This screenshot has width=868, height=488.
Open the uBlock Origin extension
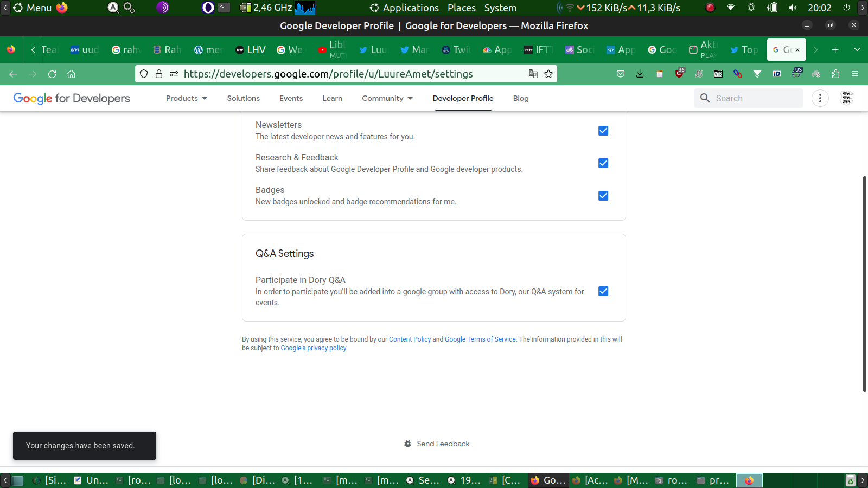[x=679, y=73]
